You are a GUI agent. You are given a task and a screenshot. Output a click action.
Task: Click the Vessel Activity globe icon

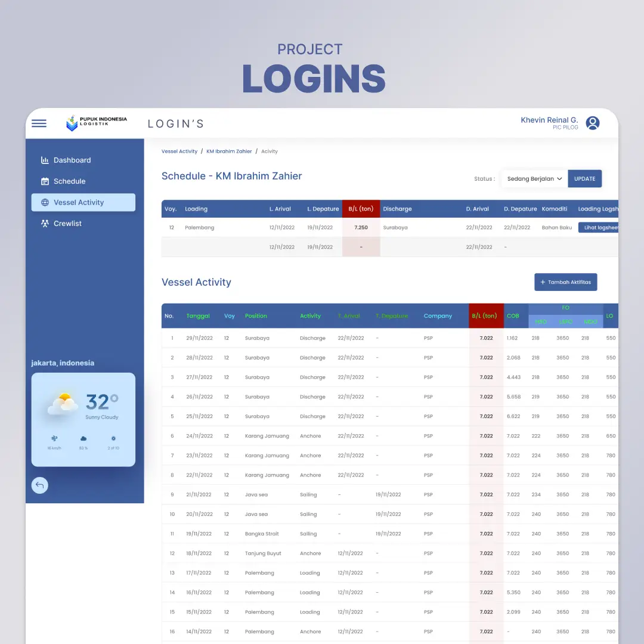pos(45,202)
